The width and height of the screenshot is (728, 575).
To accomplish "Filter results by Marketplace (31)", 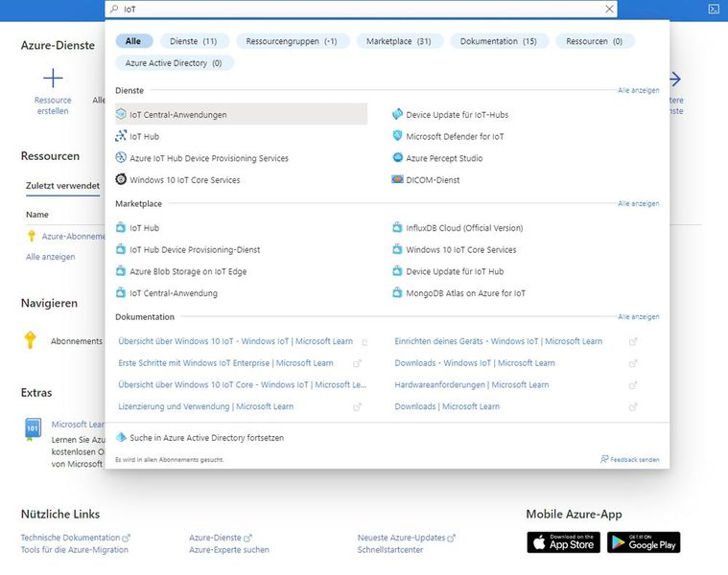I will 399,41.
